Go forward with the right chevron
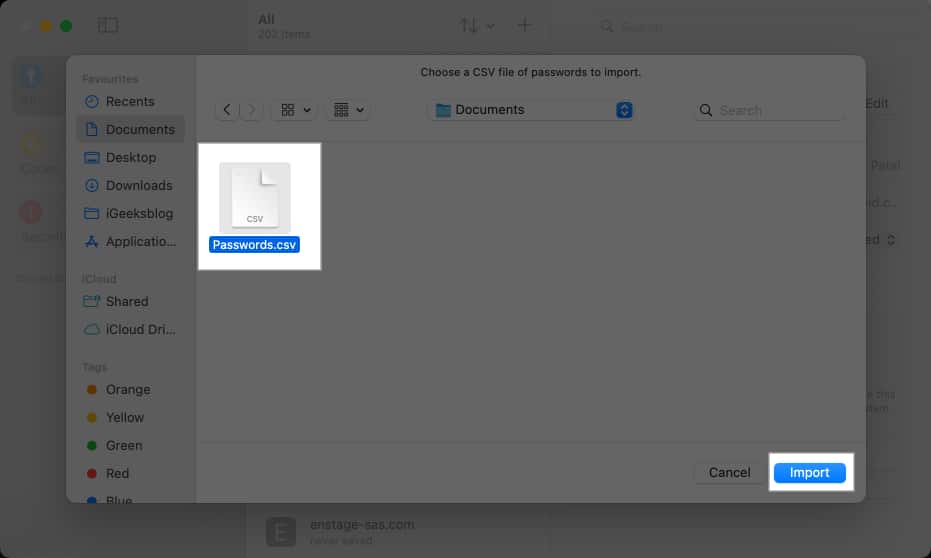 point(252,110)
